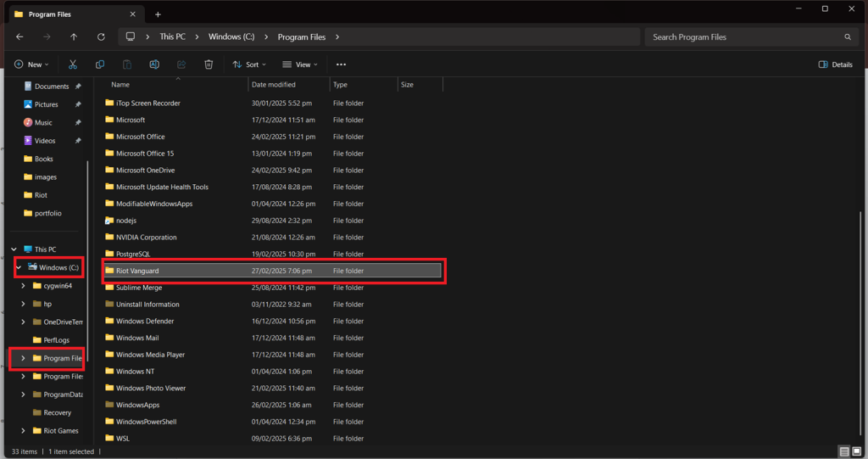Image resolution: width=868 pixels, height=459 pixels.
Task: Select Videos in the quick access pane
Action: (x=45, y=141)
